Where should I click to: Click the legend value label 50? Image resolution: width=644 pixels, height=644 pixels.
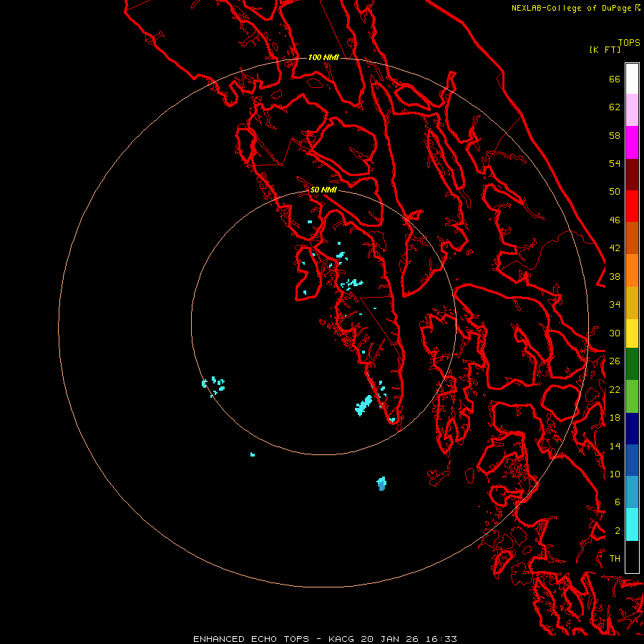[615, 192]
